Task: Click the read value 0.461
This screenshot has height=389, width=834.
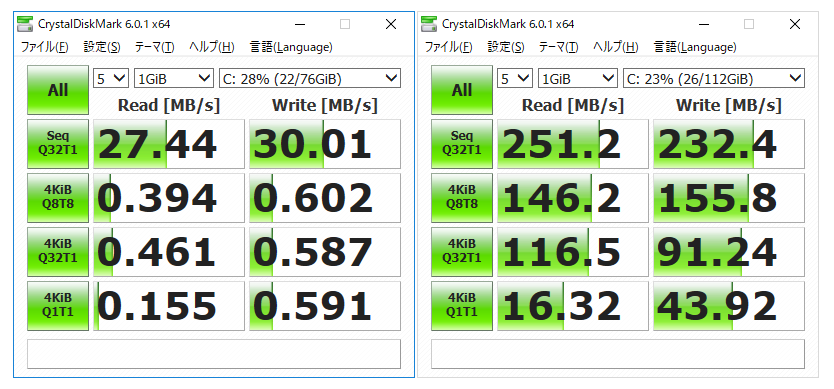Action: point(169,252)
